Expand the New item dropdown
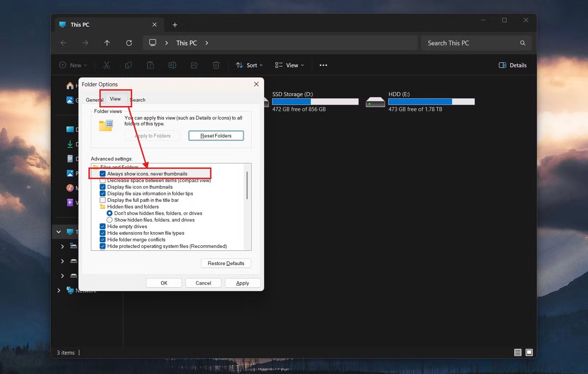The width and height of the screenshot is (588, 374). pyautogui.click(x=73, y=65)
